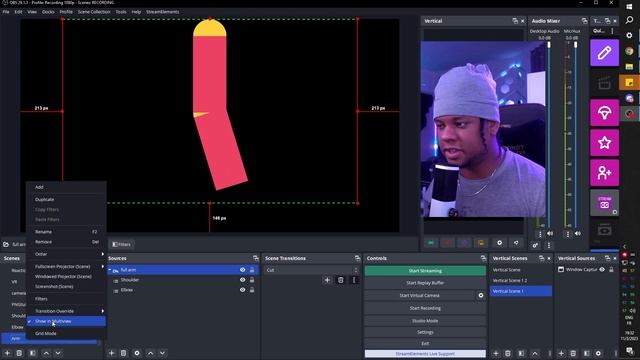The image size is (640, 360).
Task: Uncheck Show in Multiview in the context menu
Action: point(66,321)
